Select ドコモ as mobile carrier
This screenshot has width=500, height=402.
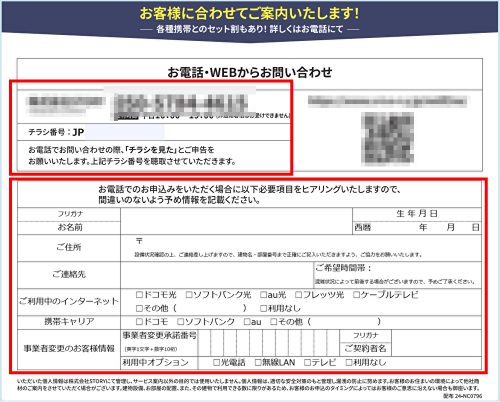pos(139,322)
